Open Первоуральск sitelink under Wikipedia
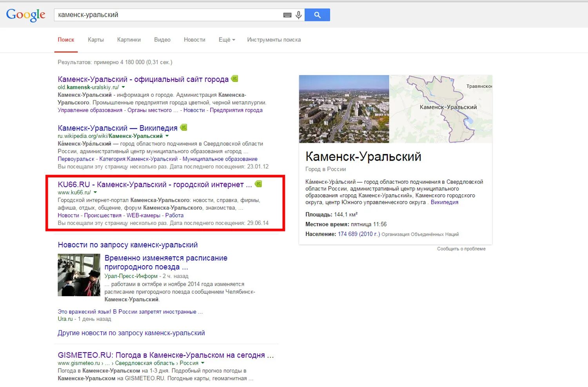Screen dimensions: 588x387 tap(76, 159)
